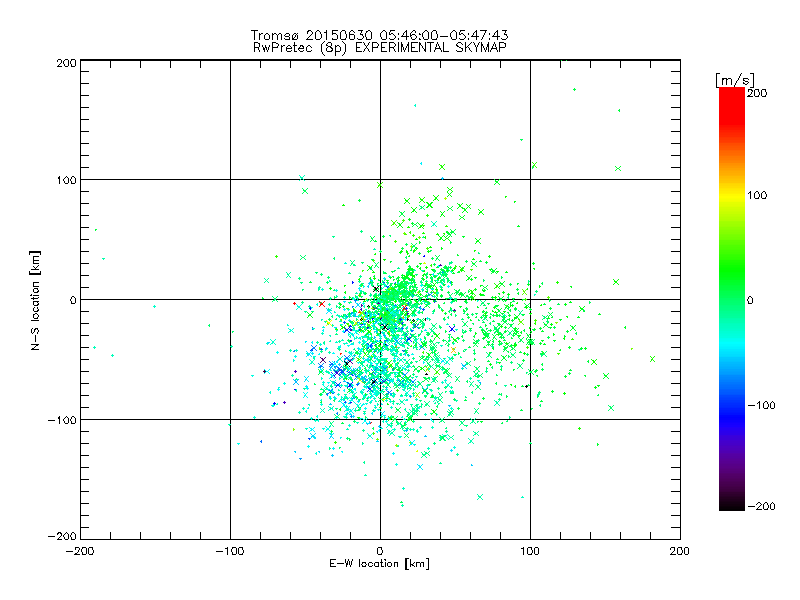Click the y-axis tick label '100'
The width and height of the screenshot is (800, 600).
pyautogui.click(x=66, y=181)
